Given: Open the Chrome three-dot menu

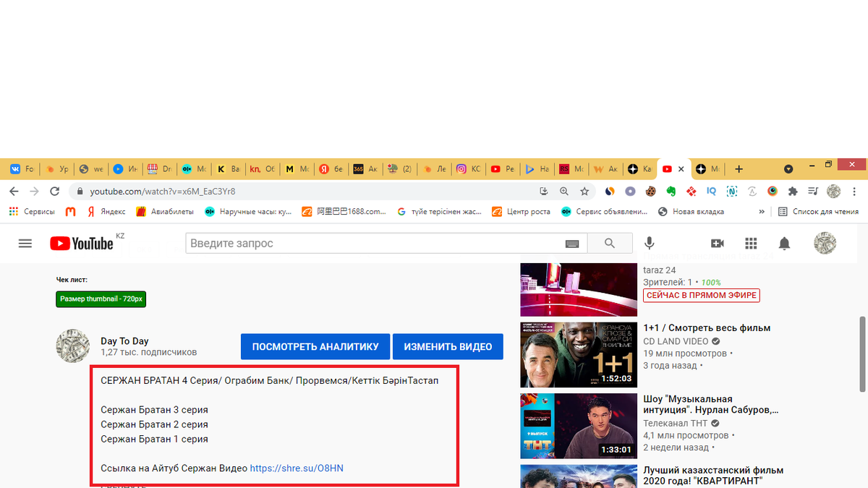Looking at the screenshot, I should [855, 192].
